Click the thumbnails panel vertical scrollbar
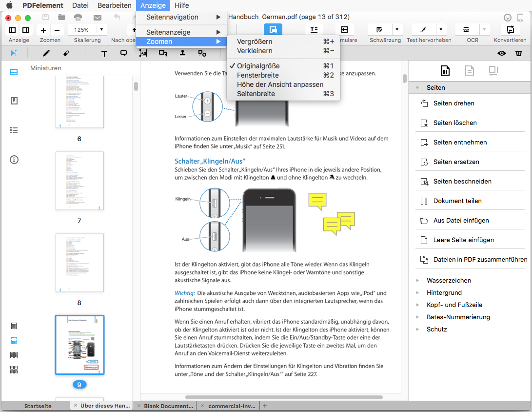 [136, 86]
